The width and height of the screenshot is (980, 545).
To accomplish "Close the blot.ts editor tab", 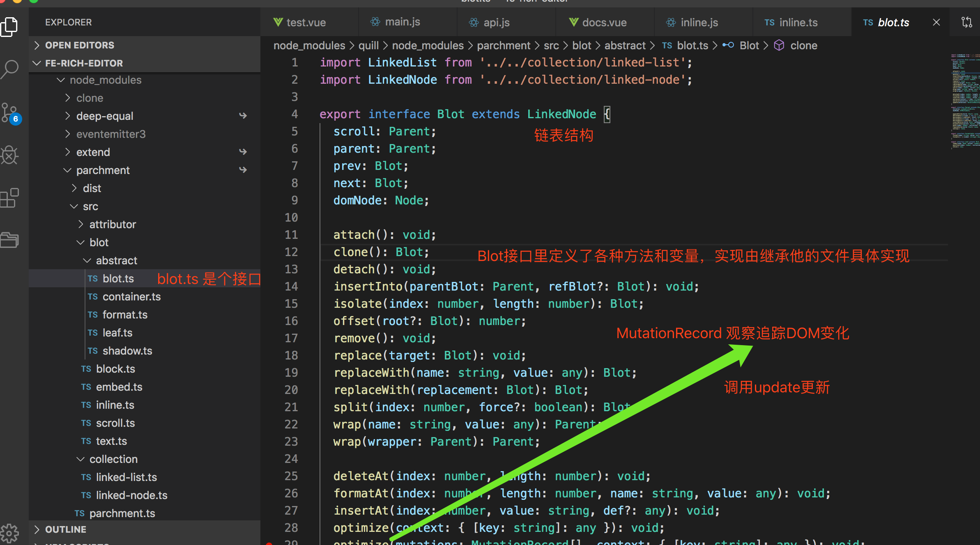I will click(936, 22).
